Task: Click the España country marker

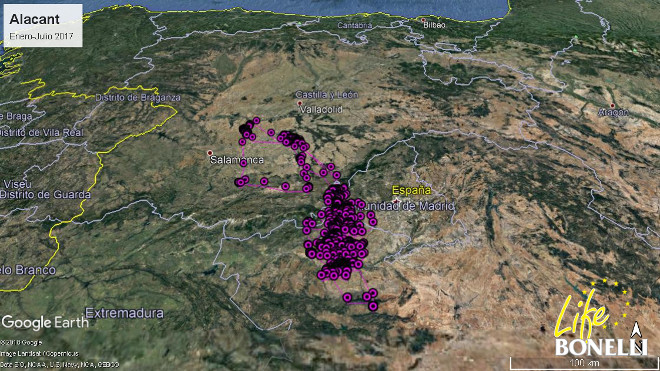Action: point(396,200)
